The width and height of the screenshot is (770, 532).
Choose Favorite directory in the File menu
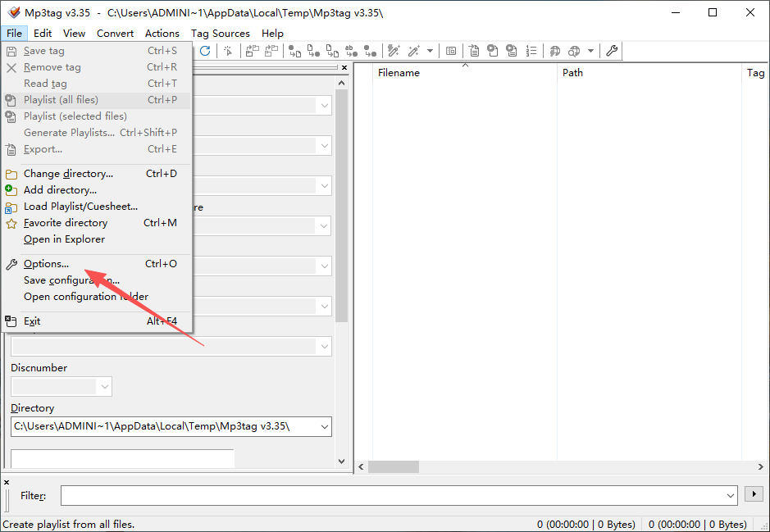coord(96,223)
